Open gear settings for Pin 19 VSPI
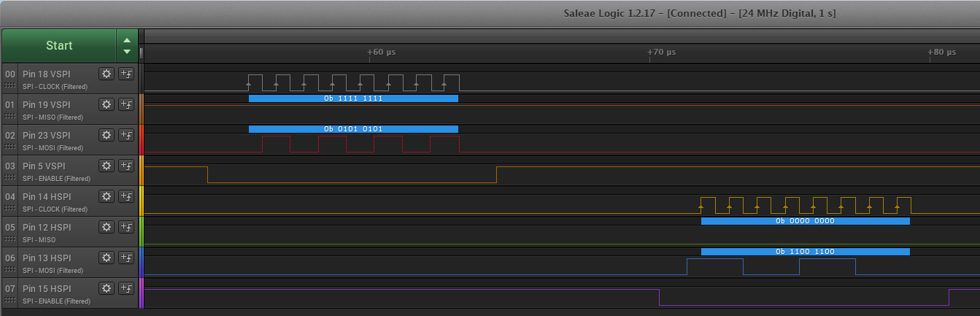The height and width of the screenshot is (316, 980). tap(107, 104)
